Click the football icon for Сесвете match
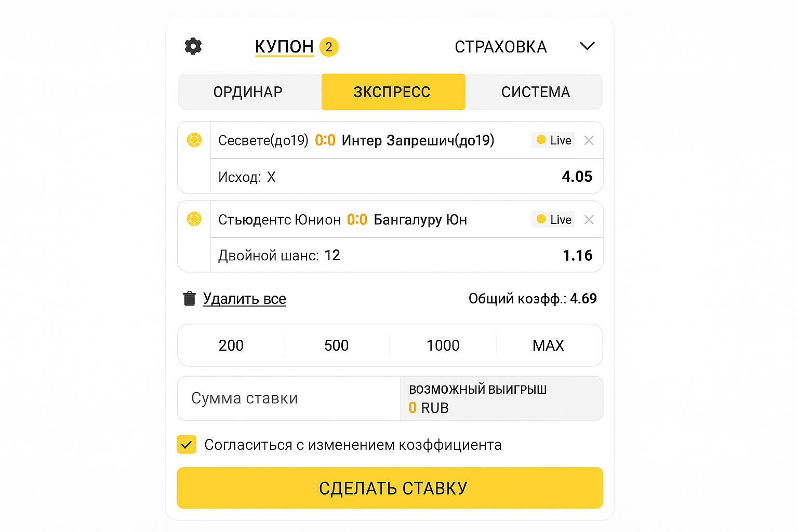The height and width of the screenshot is (532, 798). pos(194,140)
